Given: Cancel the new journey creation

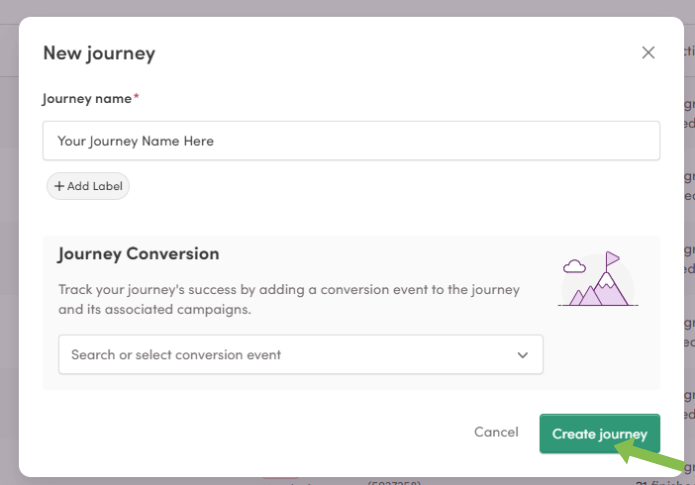Looking at the screenshot, I should point(496,432).
